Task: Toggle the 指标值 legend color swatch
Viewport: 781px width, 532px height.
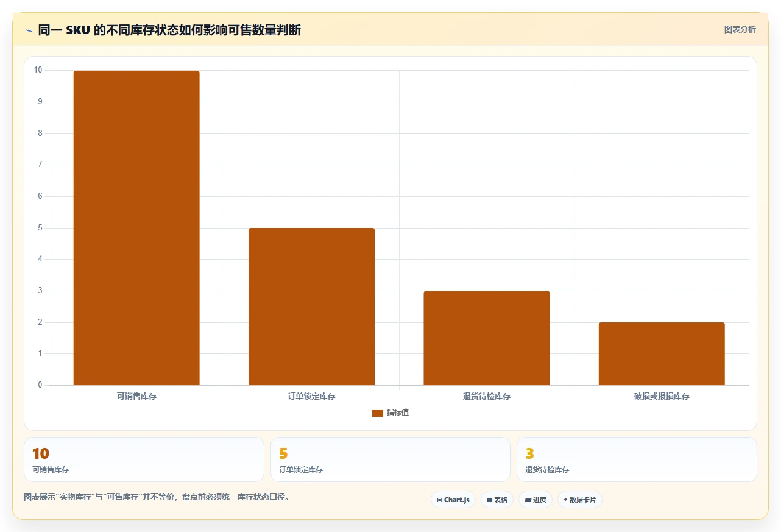Action: pos(378,413)
